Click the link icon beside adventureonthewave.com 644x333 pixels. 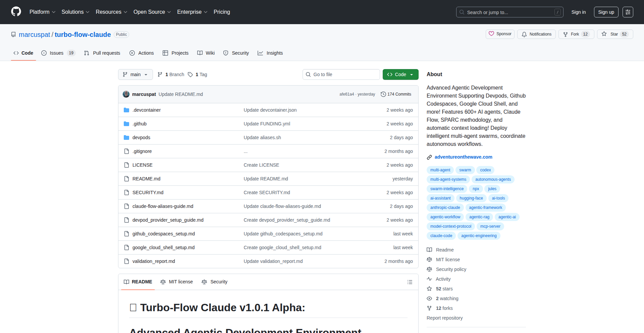429,157
